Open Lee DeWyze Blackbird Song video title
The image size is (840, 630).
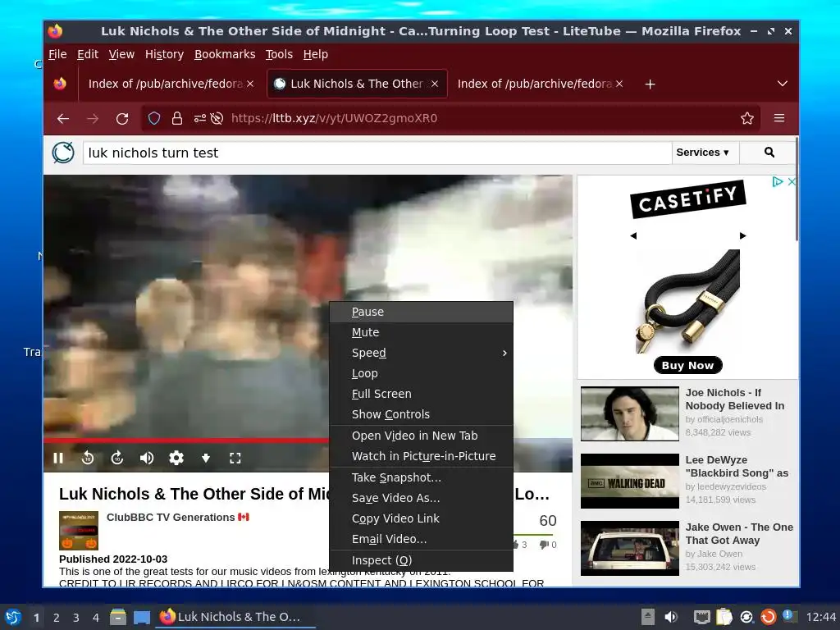tap(737, 467)
